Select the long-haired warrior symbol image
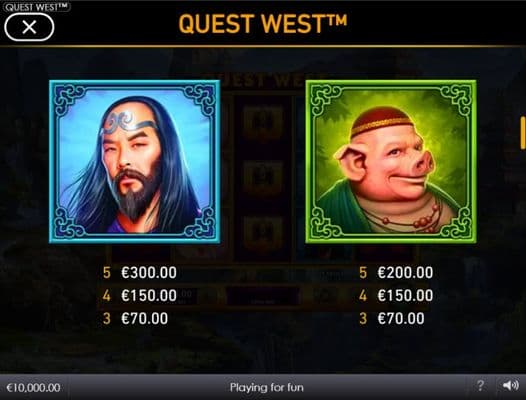This screenshot has width=526, height=400. 135,161
